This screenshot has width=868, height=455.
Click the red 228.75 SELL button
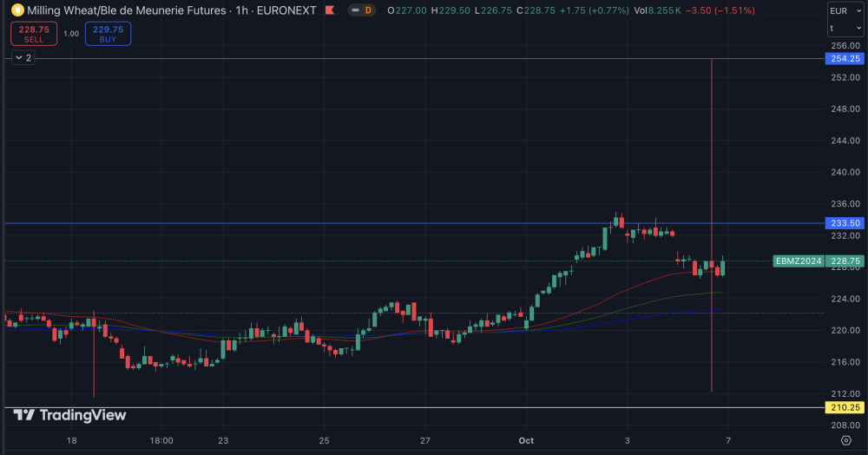click(34, 34)
